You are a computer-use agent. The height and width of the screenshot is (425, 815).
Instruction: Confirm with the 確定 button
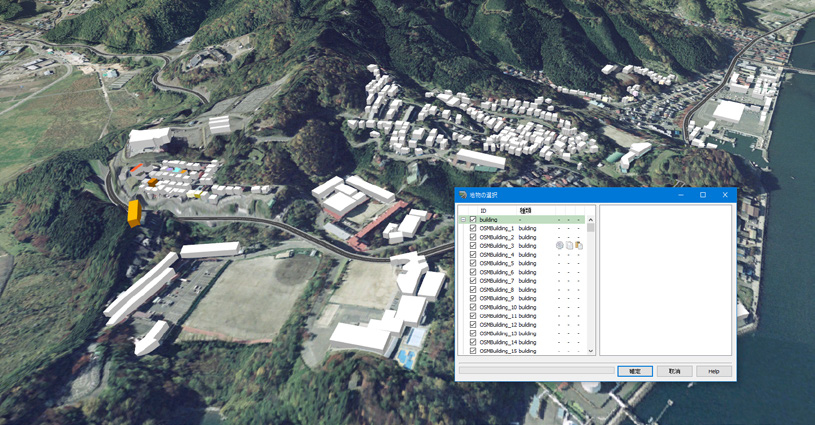click(x=635, y=371)
